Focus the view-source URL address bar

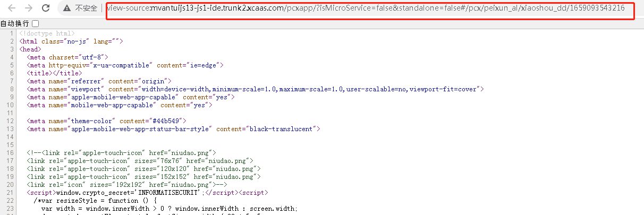tap(366, 8)
